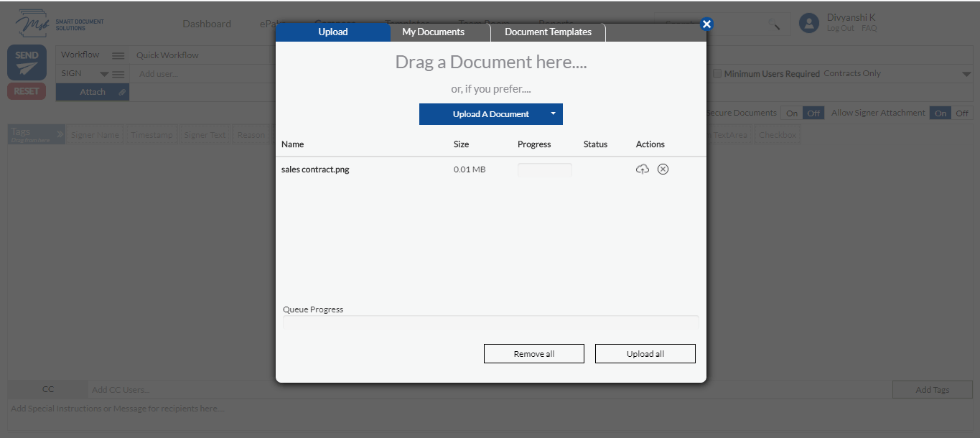980x438 pixels.
Task: Click the user profile avatar icon
Action: pos(809,23)
